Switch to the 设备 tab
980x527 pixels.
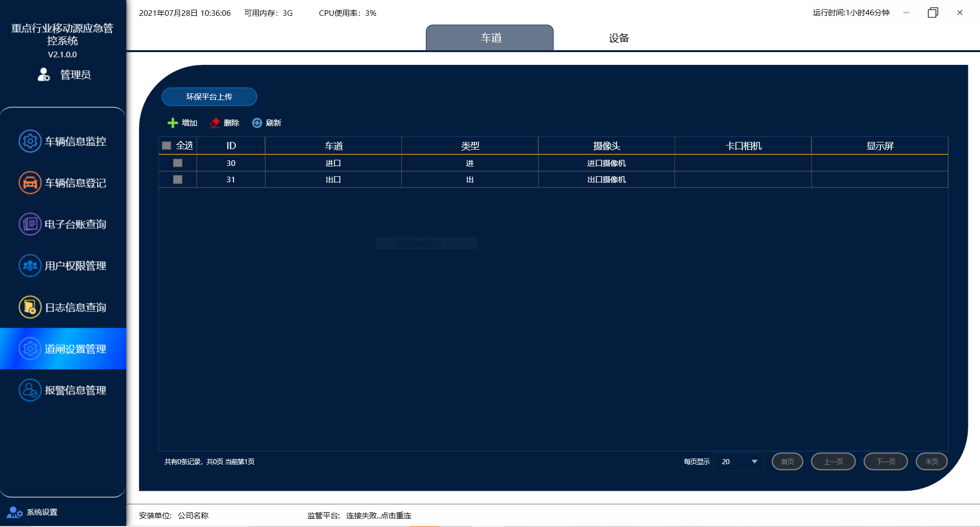pyautogui.click(x=618, y=38)
